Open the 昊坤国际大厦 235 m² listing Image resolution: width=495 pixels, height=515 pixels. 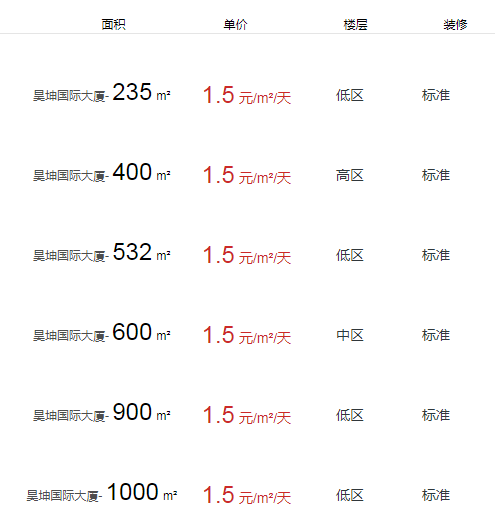102,92
